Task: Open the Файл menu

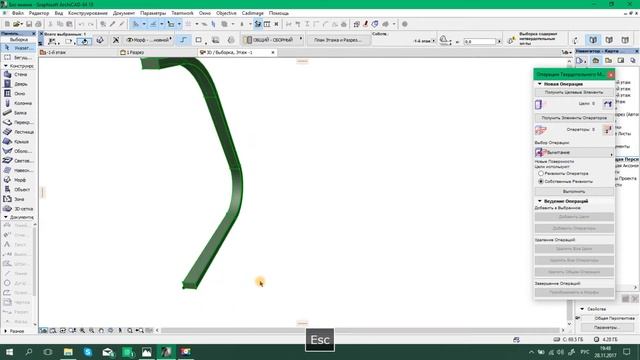Action: pos(18,13)
